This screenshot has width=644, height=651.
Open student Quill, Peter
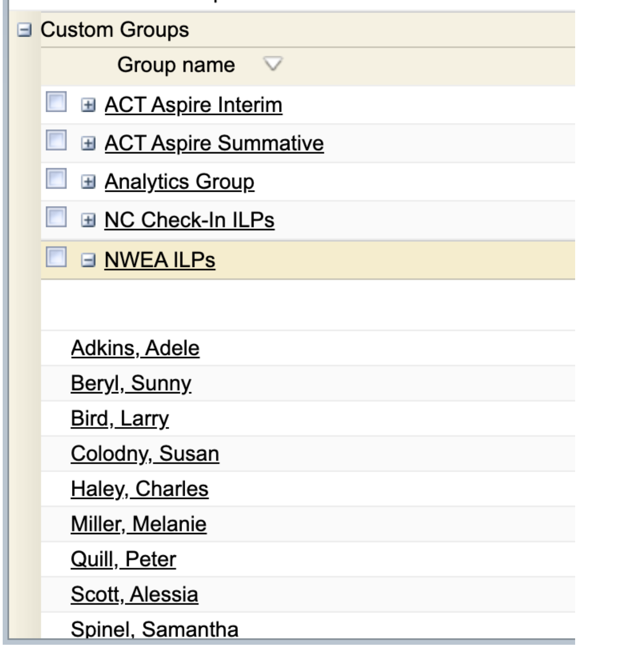pyautogui.click(x=123, y=559)
